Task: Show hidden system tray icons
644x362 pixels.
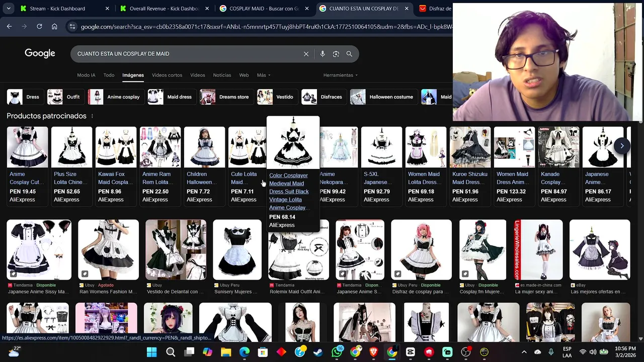Action: pos(524,352)
